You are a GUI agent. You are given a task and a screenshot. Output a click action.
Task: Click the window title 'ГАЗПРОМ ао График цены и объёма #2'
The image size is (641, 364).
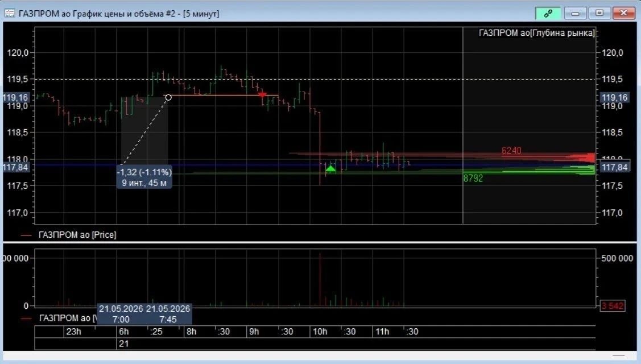(97, 14)
